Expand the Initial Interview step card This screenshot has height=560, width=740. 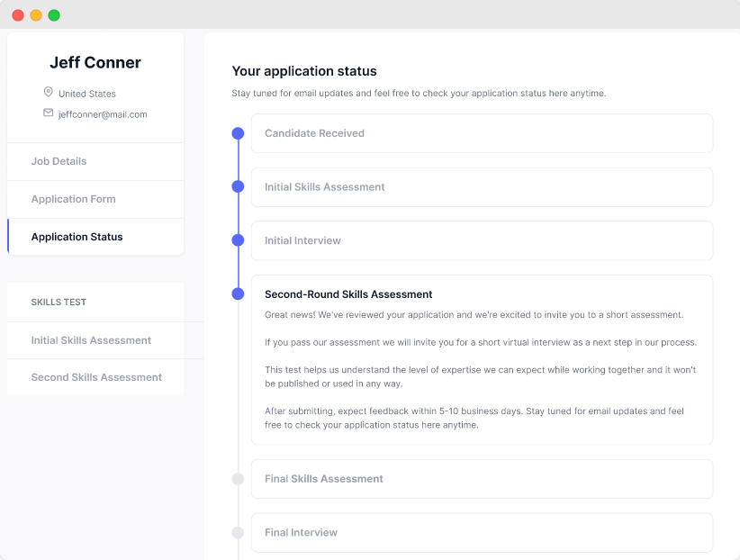click(x=482, y=240)
